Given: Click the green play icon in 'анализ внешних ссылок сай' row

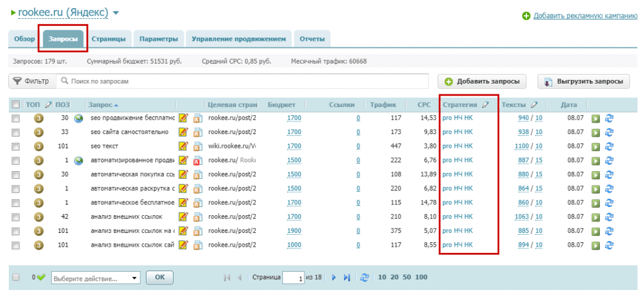Looking at the screenshot, I should tap(596, 245).
